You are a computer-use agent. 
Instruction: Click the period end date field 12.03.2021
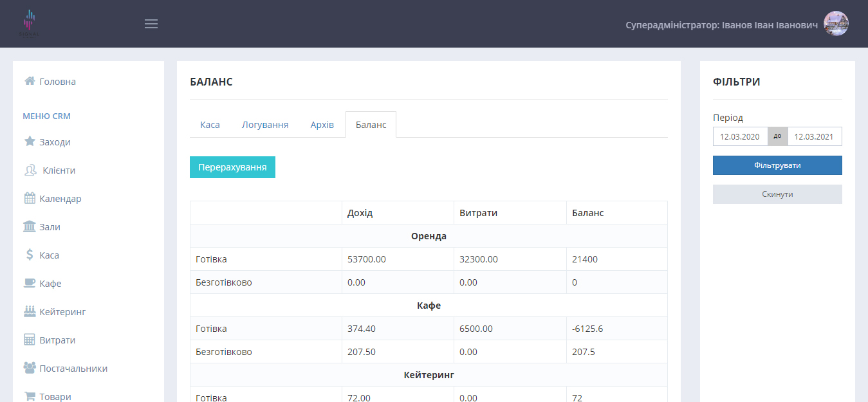[815, 136]
